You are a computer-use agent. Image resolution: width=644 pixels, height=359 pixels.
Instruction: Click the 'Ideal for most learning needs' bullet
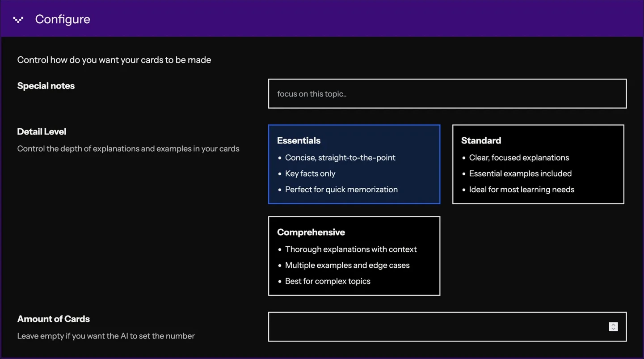(521, 190)
